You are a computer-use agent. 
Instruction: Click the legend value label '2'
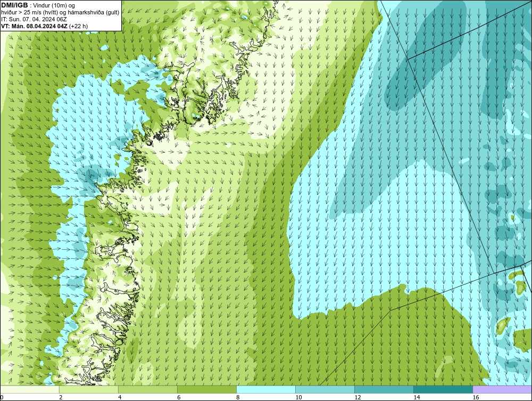tap(61, 397)
